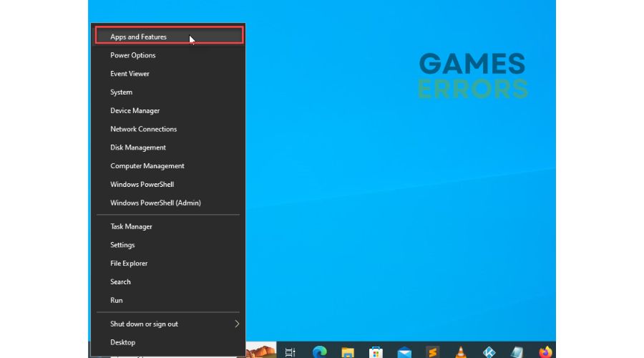644x358 pixels.
Task: Show the Desktop via menu entry
Action: (168, 342)
